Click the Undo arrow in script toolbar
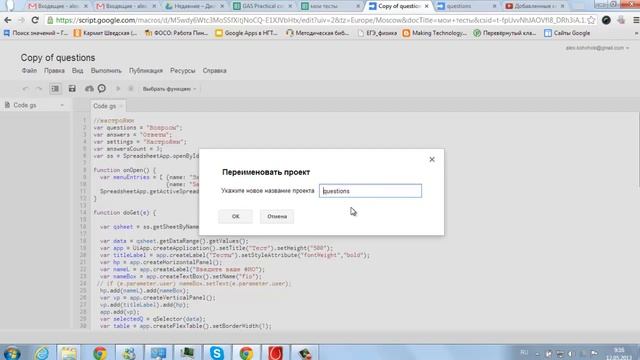The image size is (640, 360). pyautogui.click(x=25, y=89)
